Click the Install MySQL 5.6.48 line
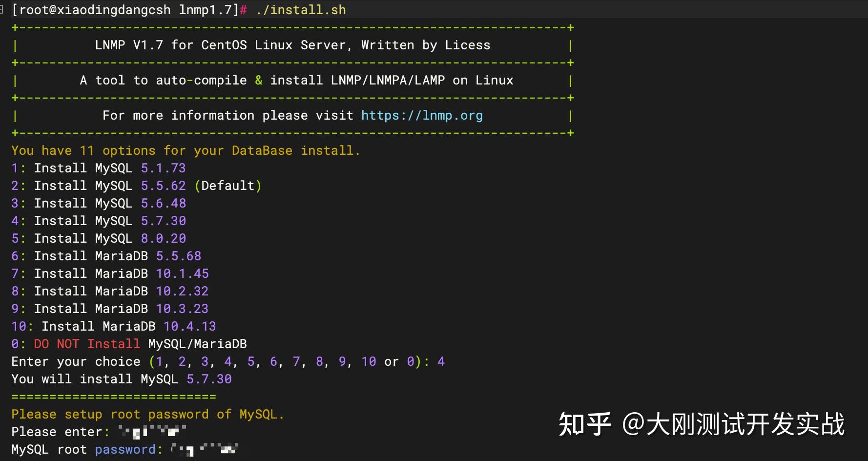This screenshot has height=461, width=868. (99, 204)
